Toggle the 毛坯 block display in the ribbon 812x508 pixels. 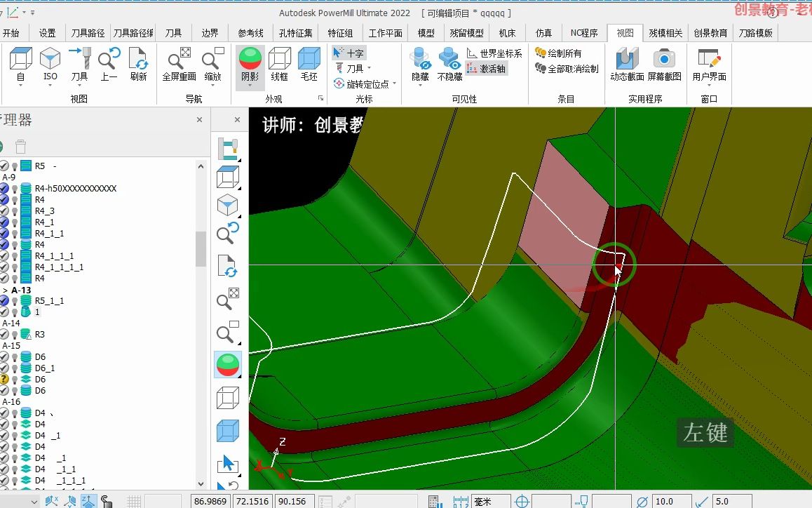pos(309,64)
